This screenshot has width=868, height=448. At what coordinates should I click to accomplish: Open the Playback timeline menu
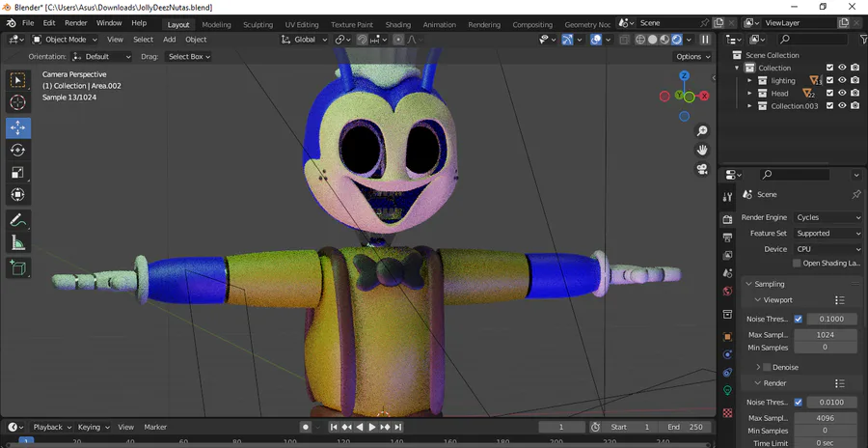[x=52, y=427]
